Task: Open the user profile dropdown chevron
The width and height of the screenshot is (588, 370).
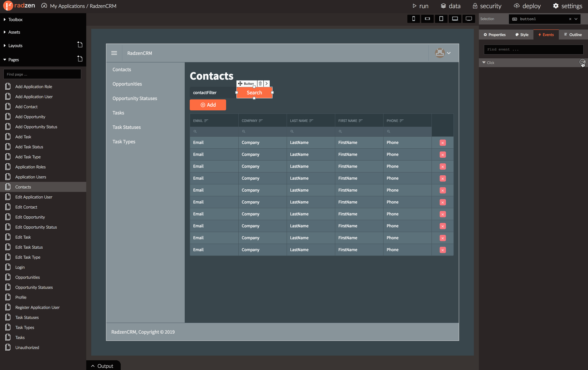Action: tap(449, 53)
